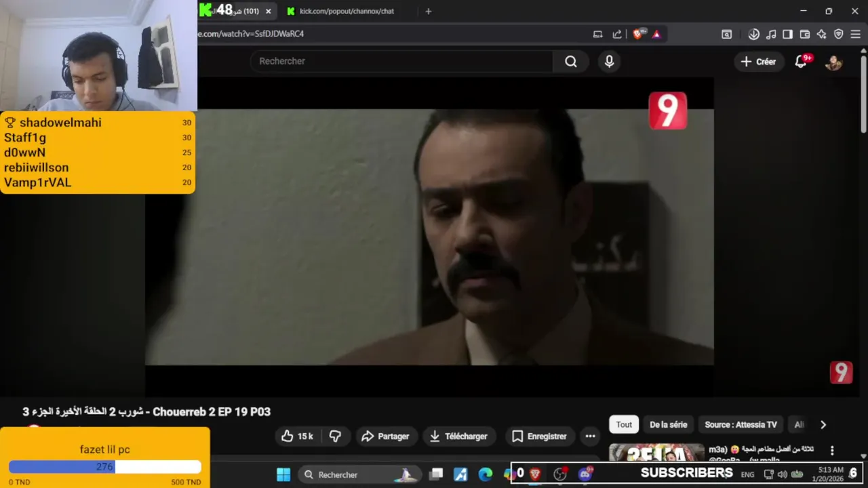Image resolution: width=868 pixels, height=488 pixels.
Task: Click the address bar URL text
Action: 251,34
